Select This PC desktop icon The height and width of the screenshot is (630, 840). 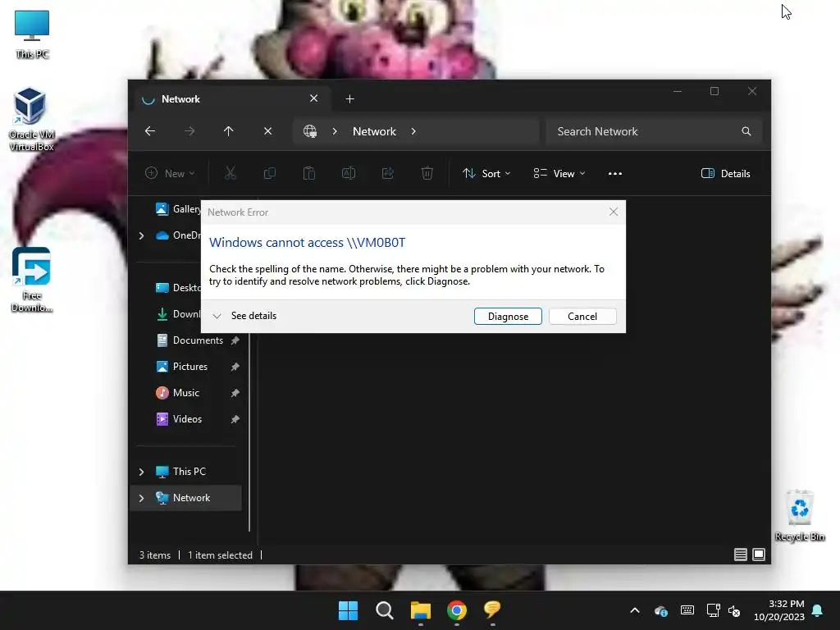(32, 33)
